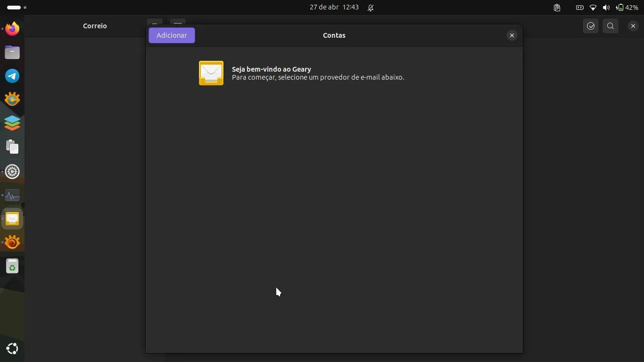
Task: Open the clipboard indicator in top bar
Action: 557,8
